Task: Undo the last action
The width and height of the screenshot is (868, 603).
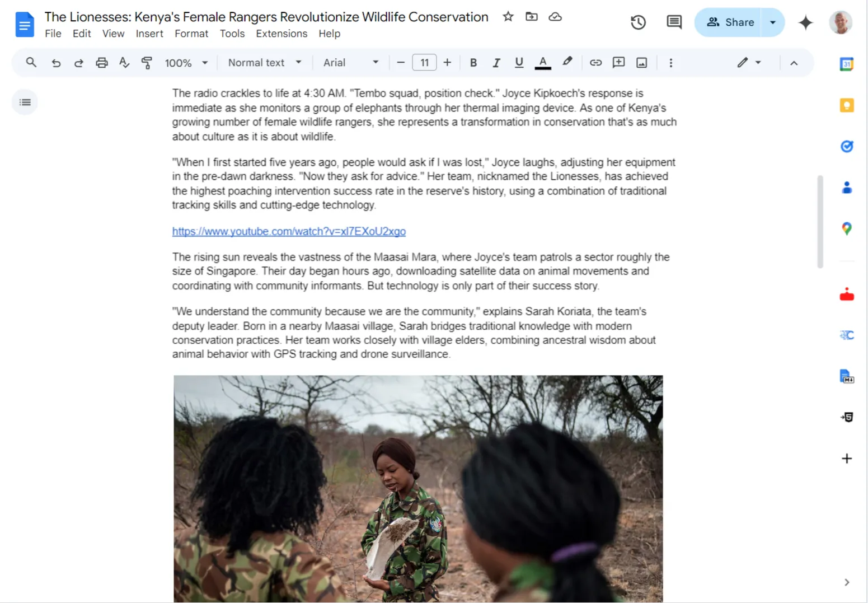Action: 56,63
